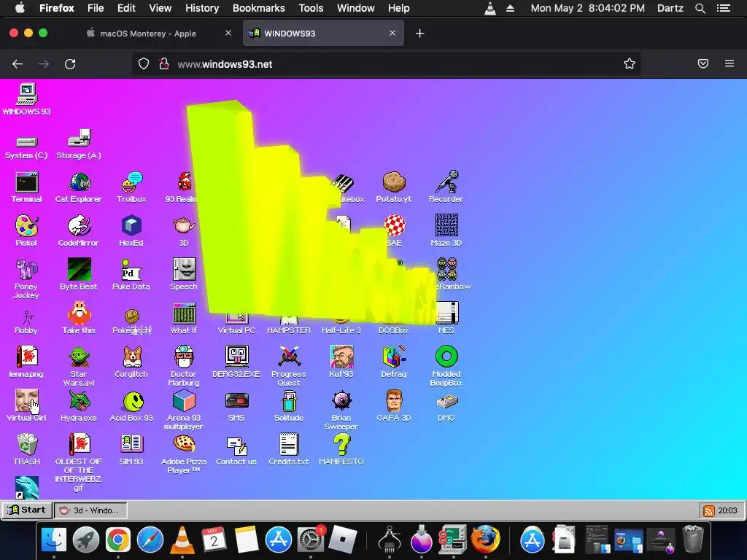Go back to previous page
747x560 pixels.
18,64
